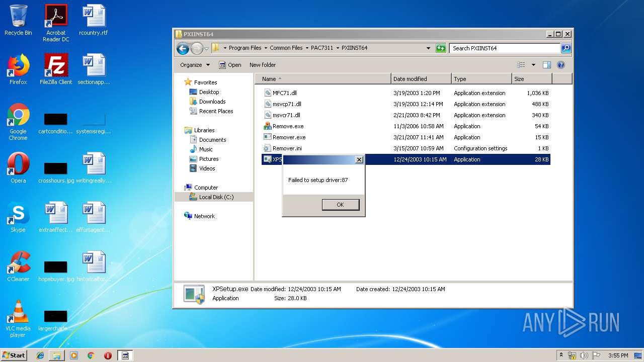The width and height of the screenshot is (644, 362).
Task: Open Downloads under Favorites
Action: (212, 102)
